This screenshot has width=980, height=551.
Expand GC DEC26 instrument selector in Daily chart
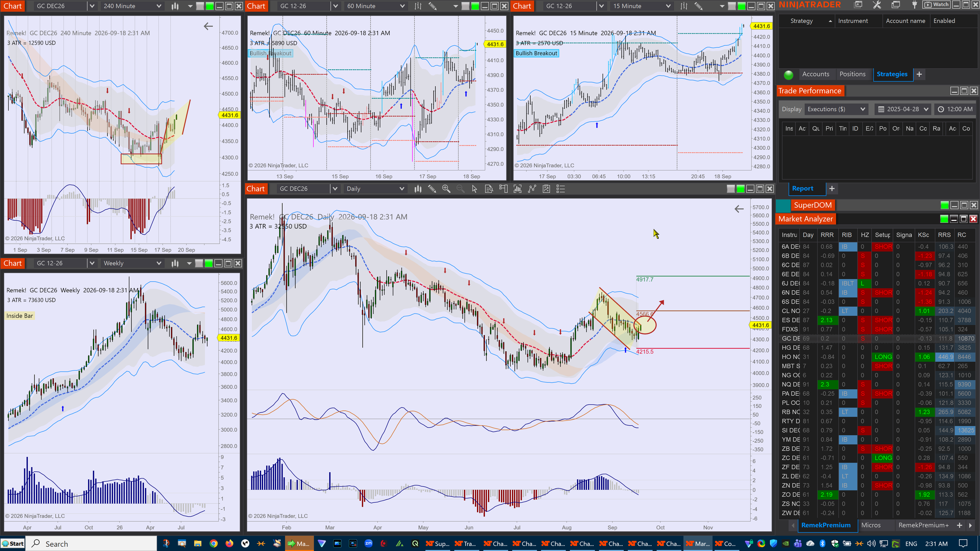tap(335, 189)
